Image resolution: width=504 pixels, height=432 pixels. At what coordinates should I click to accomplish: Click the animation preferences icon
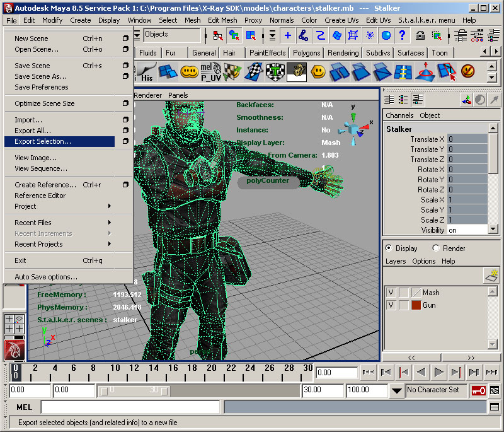click(495, 390)
